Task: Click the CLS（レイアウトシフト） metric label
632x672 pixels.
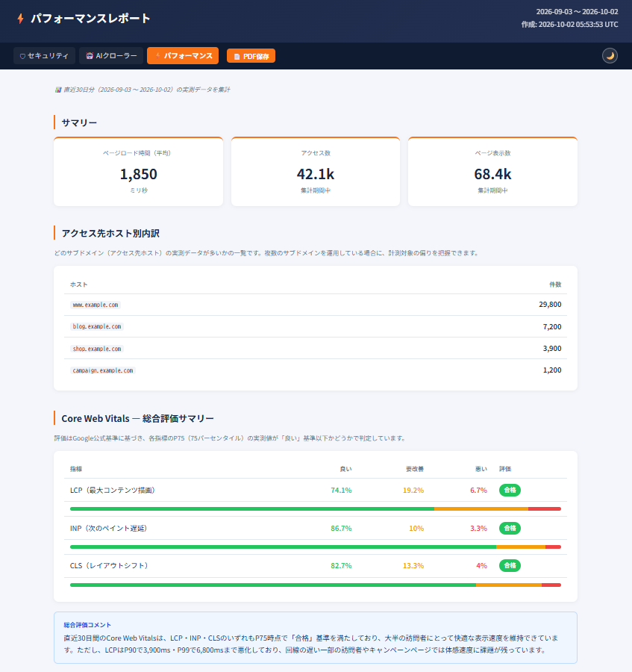Action: 109,566
